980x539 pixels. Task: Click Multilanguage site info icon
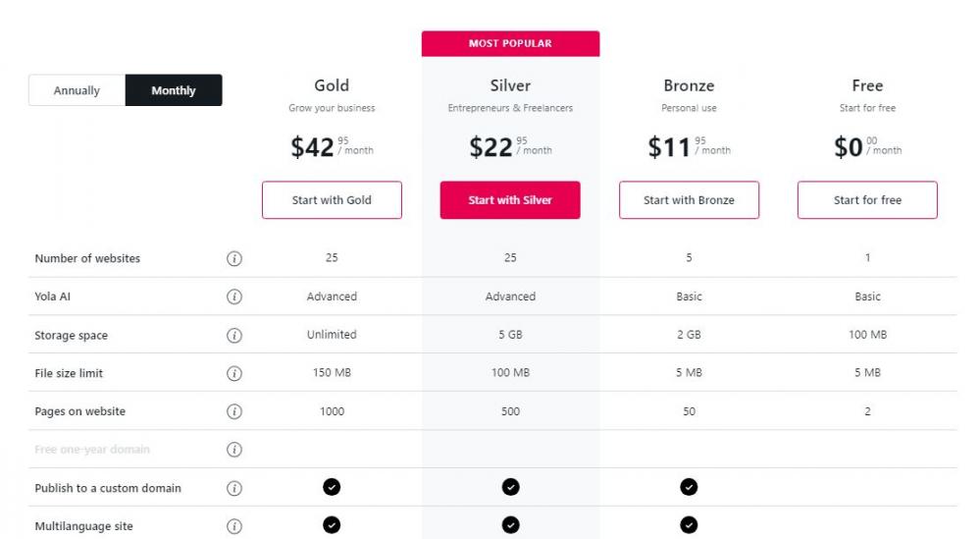pyautogui.click(x=234, y=526)
